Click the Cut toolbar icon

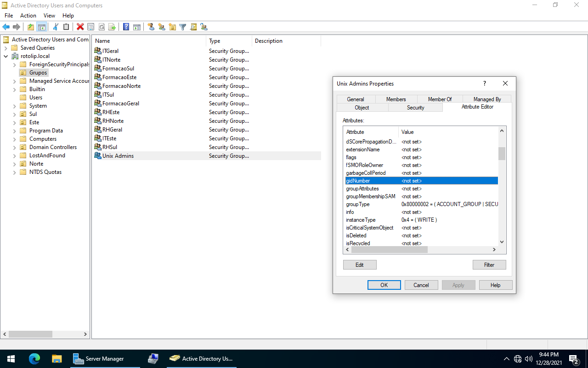pos(56,27)
